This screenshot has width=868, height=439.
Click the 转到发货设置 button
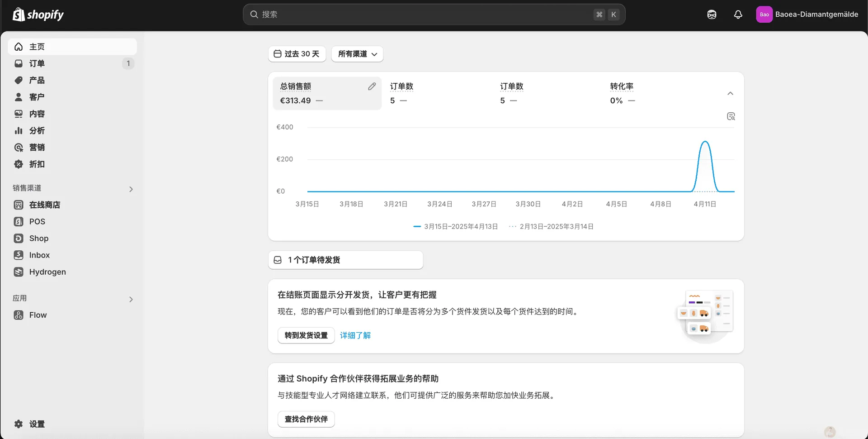tap(306, 335)
